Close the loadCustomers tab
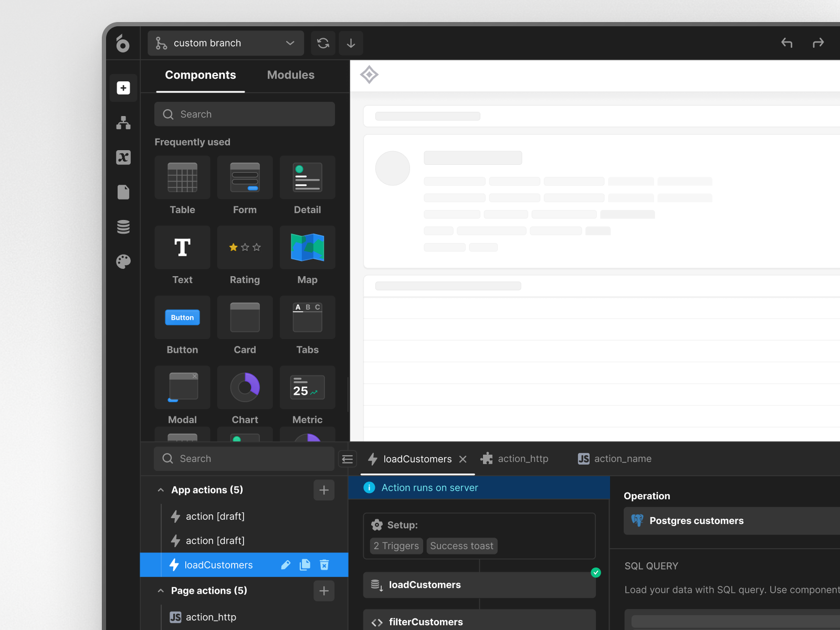Viewport: 840px width, 630px height. pos(463,459)
